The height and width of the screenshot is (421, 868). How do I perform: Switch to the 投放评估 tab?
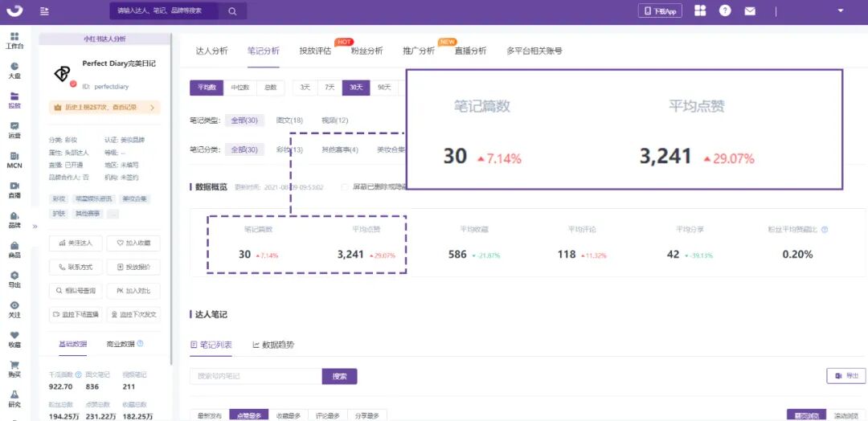[315, 51]
